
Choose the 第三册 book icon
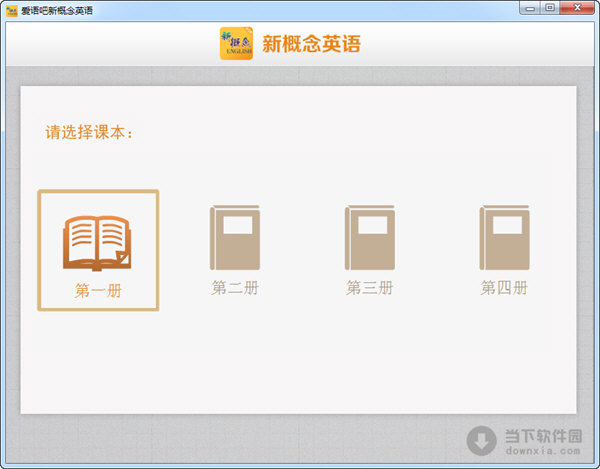click(370, 238)
